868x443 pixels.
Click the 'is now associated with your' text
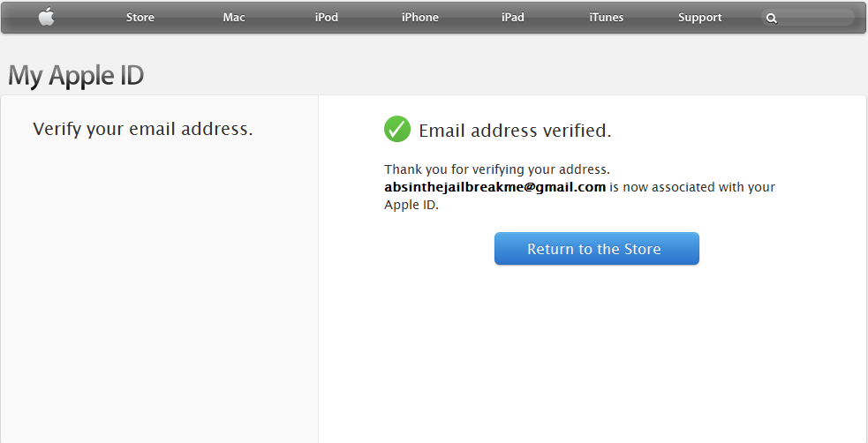point(692,187)
